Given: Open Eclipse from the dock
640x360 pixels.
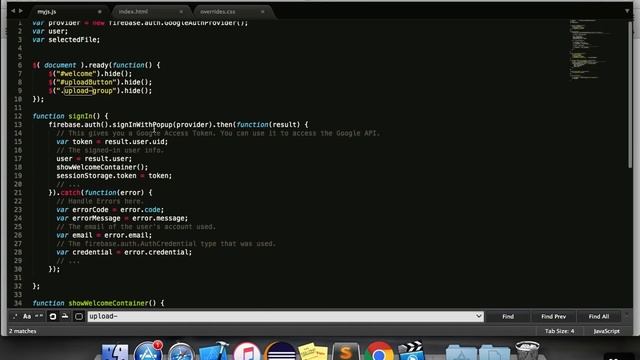Looking at the screenshot, I should tap(280, 352).
